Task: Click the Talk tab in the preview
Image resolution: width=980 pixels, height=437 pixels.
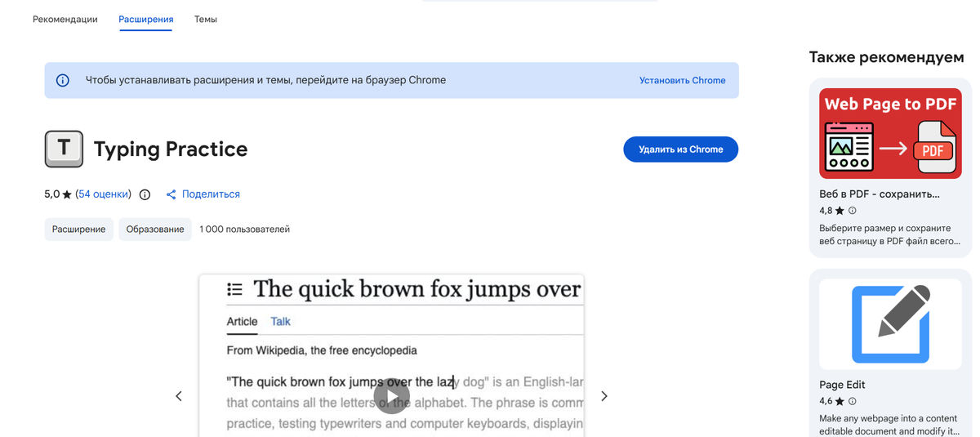Action: coord(280,322)
